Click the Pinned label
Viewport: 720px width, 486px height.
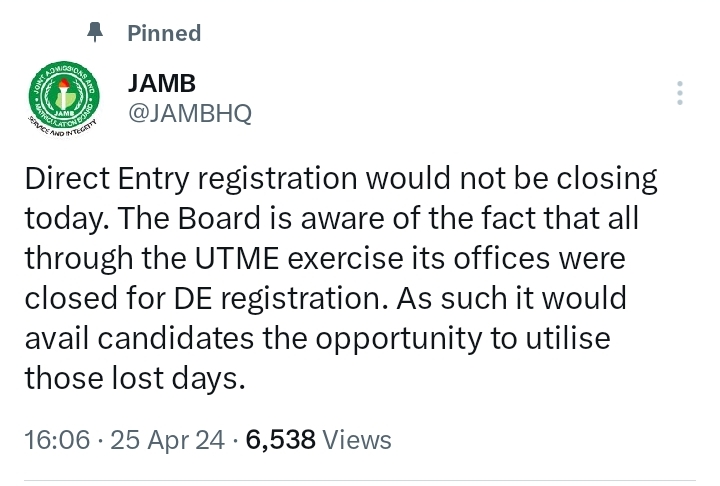point(164,33)
